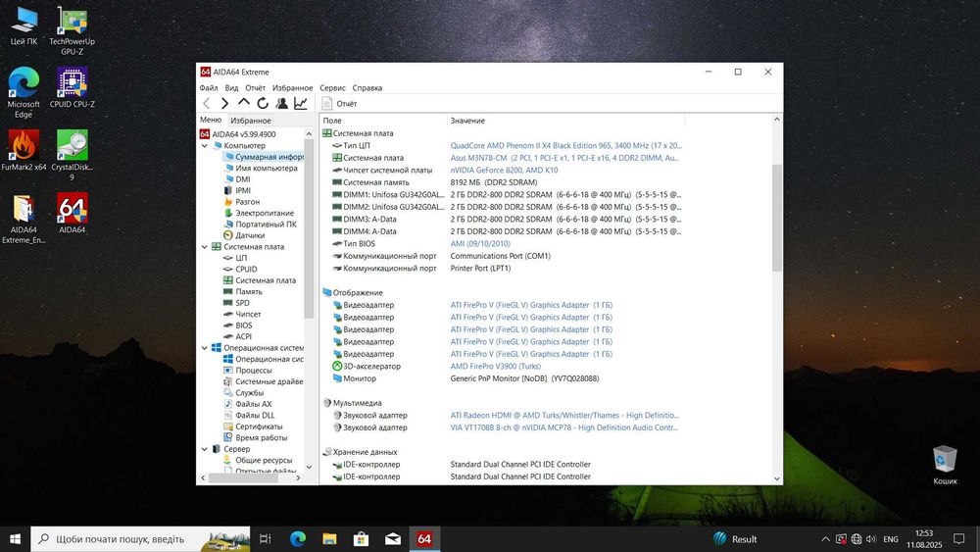Click the taskbar search box
The width and height of the screenshot is (980, 552).
click(140, 539)
